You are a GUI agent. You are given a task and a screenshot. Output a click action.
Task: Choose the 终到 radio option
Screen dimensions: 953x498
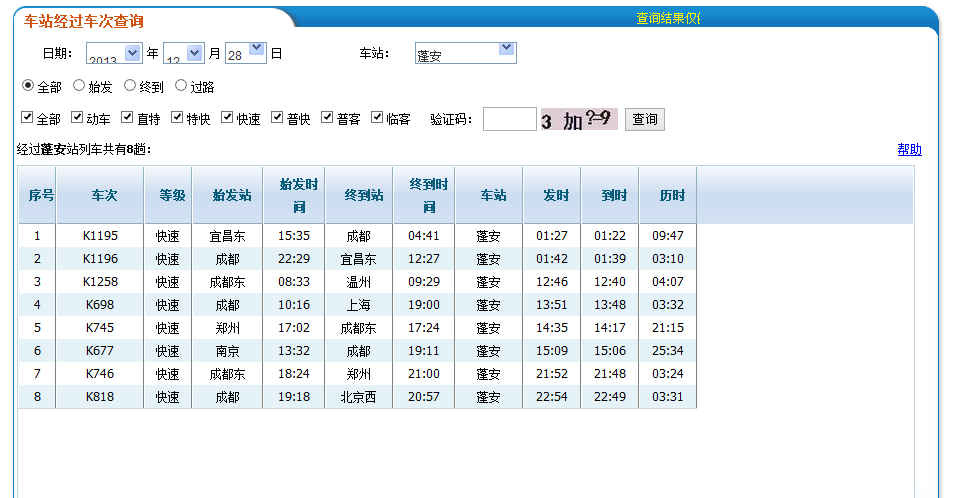click(130, 86)
